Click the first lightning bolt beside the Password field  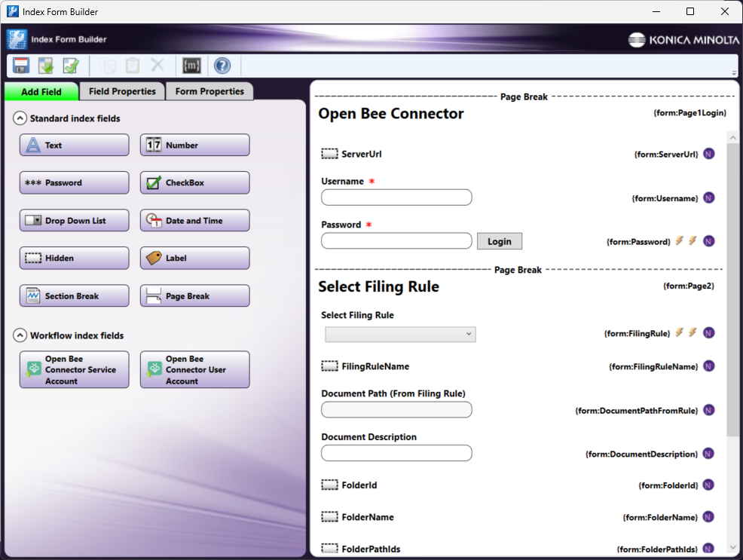coord(679,240)
